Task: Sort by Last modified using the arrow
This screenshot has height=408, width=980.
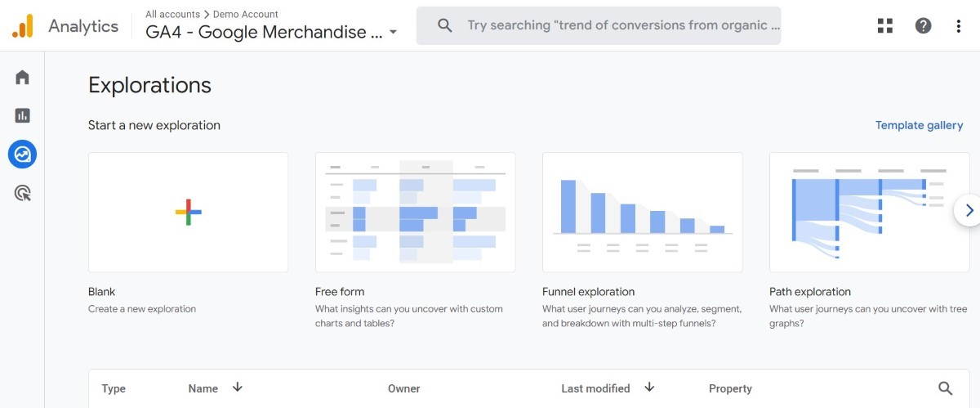Action: click(649, 388)
